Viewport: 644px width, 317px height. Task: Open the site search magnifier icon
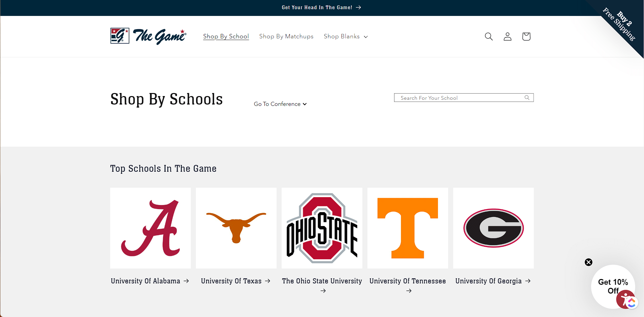point(488,36)
